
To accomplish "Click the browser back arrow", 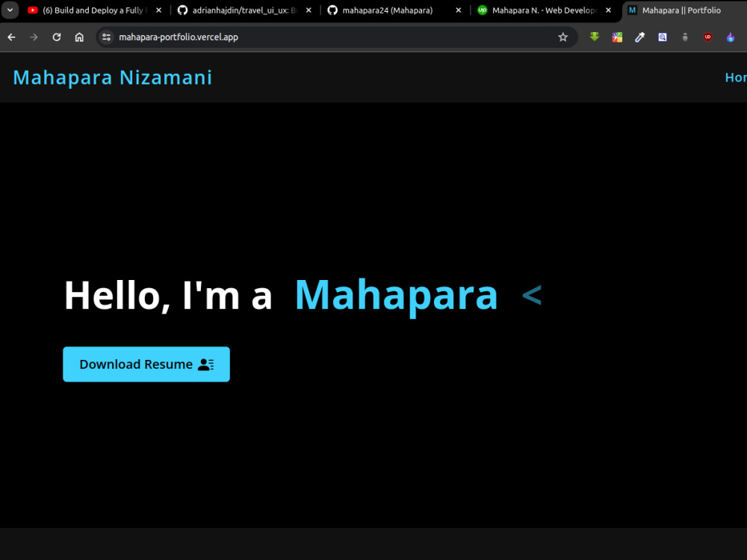I will [11, 37].
